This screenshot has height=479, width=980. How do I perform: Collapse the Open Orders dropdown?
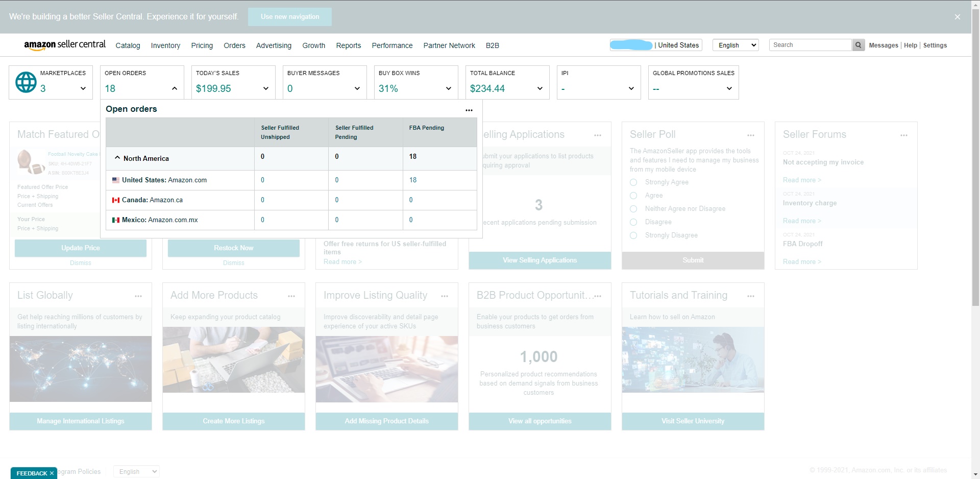click(x=175, y=88)
